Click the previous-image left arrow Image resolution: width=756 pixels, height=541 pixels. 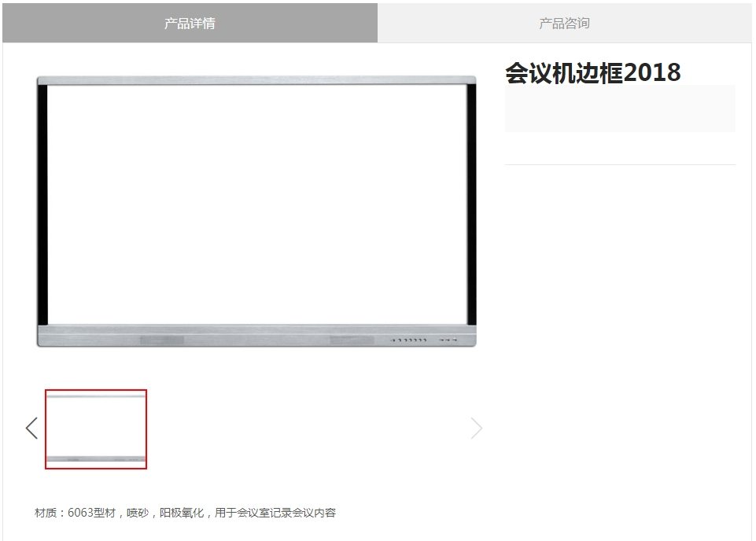(x=31, y=429)
